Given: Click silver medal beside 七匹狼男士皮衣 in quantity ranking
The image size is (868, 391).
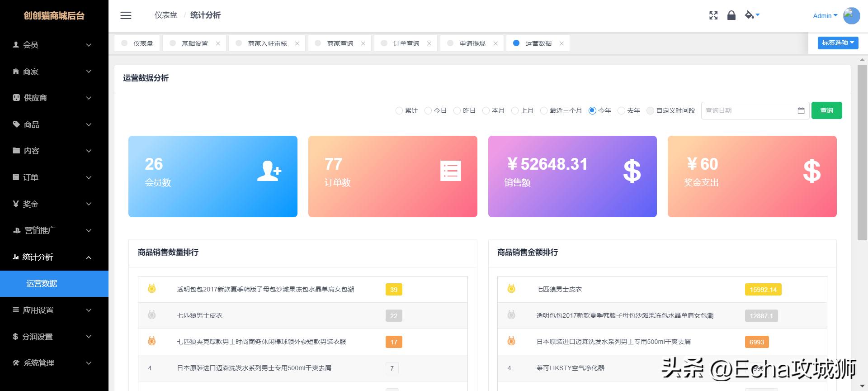Looking at the screenshot, I should coord(152,315).
